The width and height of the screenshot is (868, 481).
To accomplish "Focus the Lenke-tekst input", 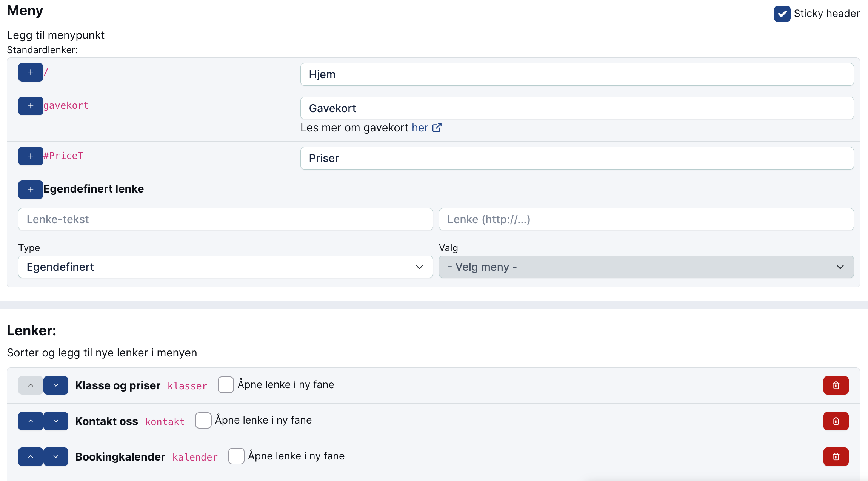I will pos(225,219).
